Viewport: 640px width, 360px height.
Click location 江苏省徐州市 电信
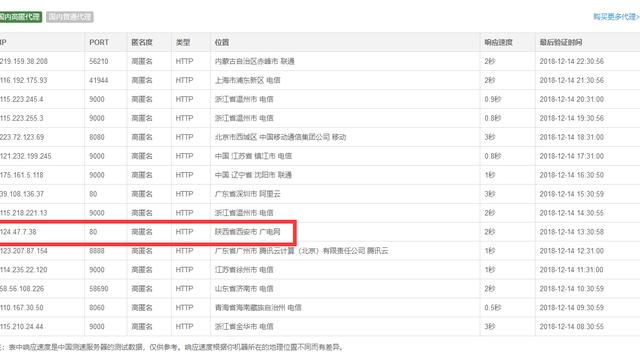pos(244,270)
